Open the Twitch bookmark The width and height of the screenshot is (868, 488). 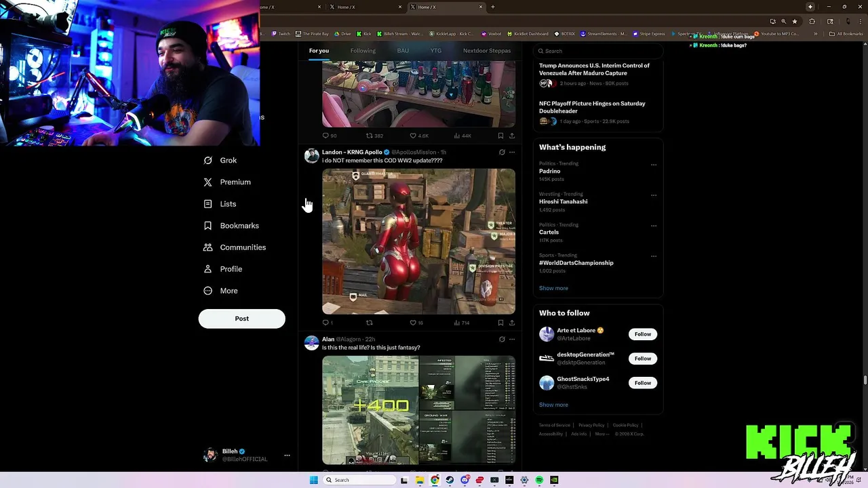(x=280, y=34)
